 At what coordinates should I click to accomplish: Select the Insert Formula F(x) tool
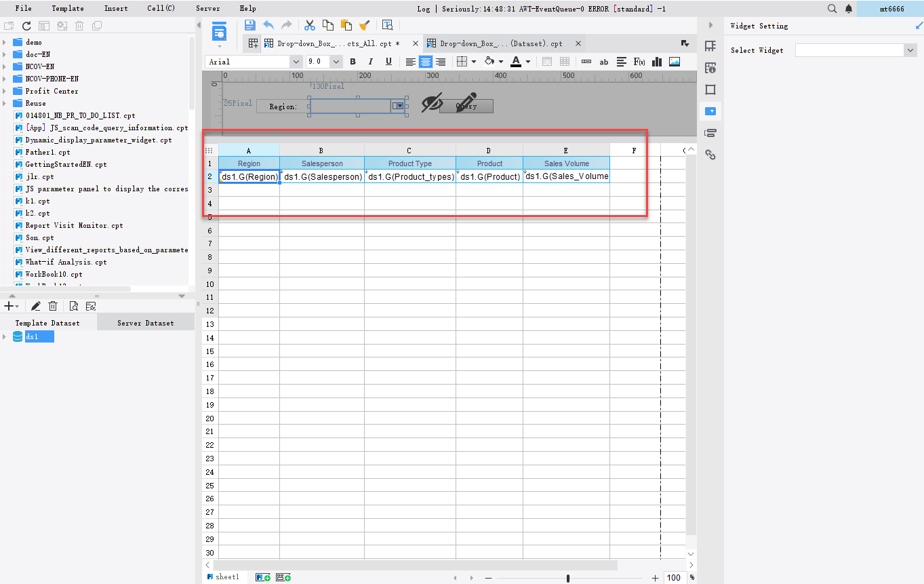coord(639,62)
